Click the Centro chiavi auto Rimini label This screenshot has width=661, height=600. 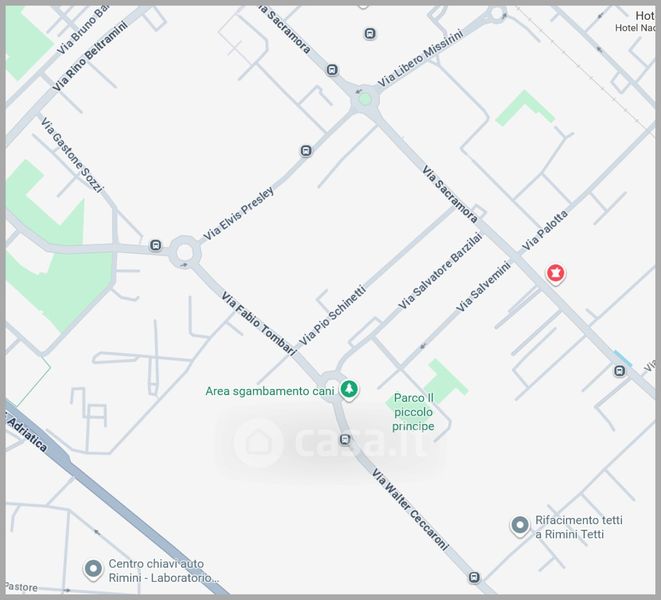(x=164, y=570)
